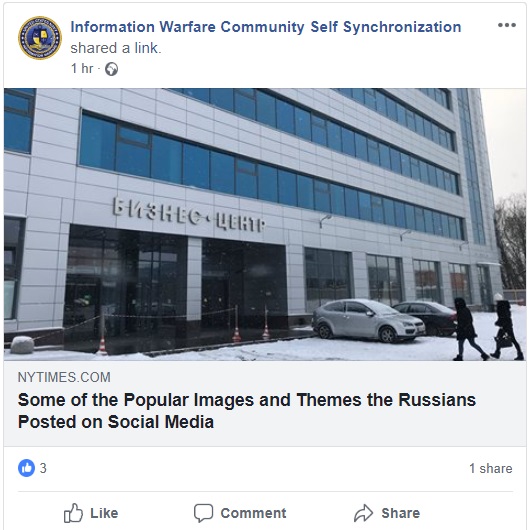Click the 'Бизнес-Центр' sign in photo

point(189,215)
